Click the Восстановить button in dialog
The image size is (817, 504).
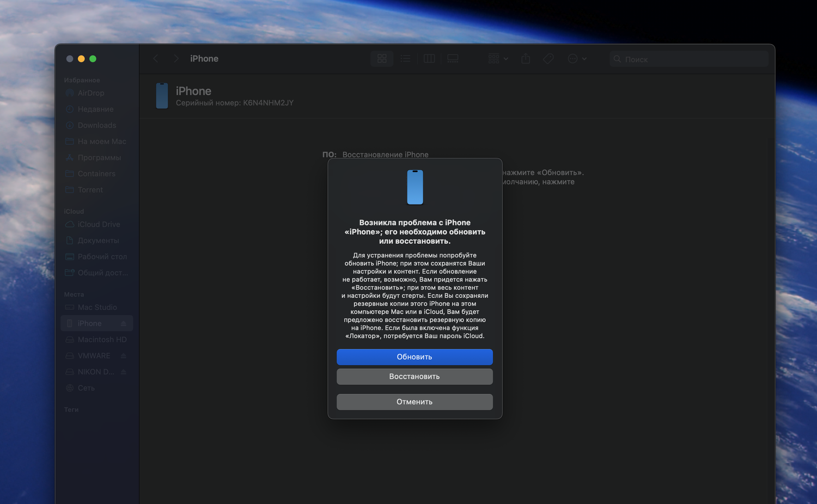pos(414,377)
